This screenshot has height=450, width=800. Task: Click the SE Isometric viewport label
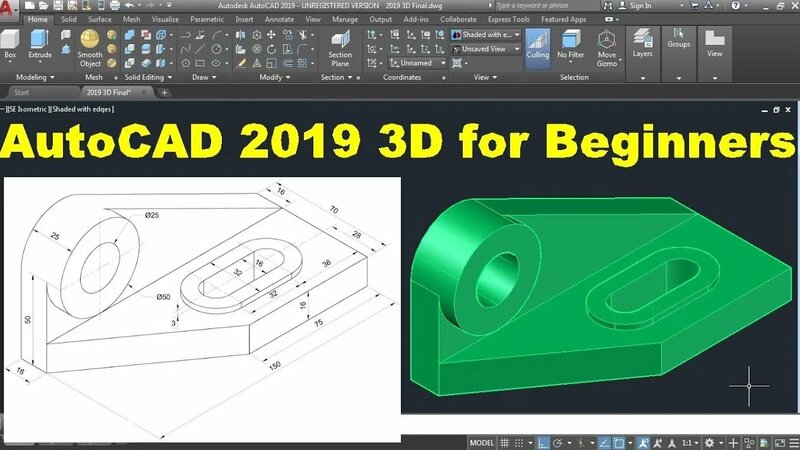pos(28,109)
